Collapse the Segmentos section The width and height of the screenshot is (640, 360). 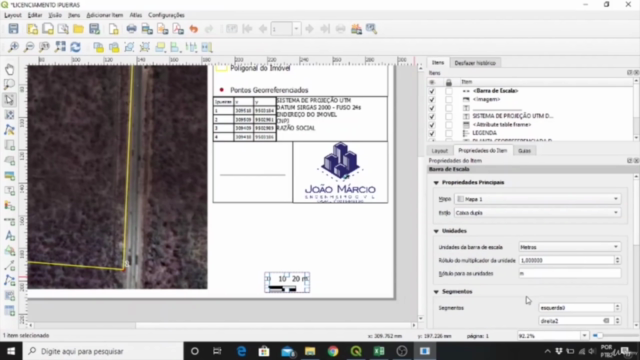(436, 292)
